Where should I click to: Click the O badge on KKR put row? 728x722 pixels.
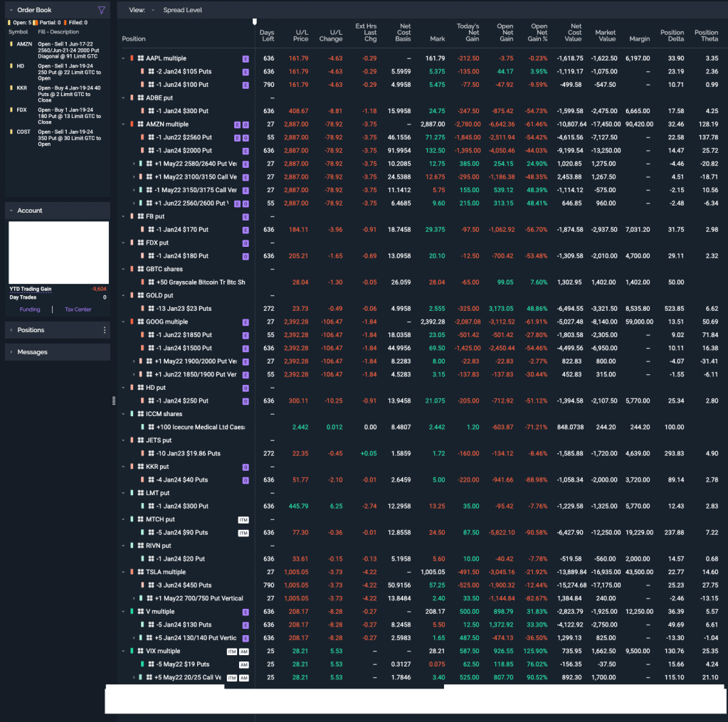(246, 467)
